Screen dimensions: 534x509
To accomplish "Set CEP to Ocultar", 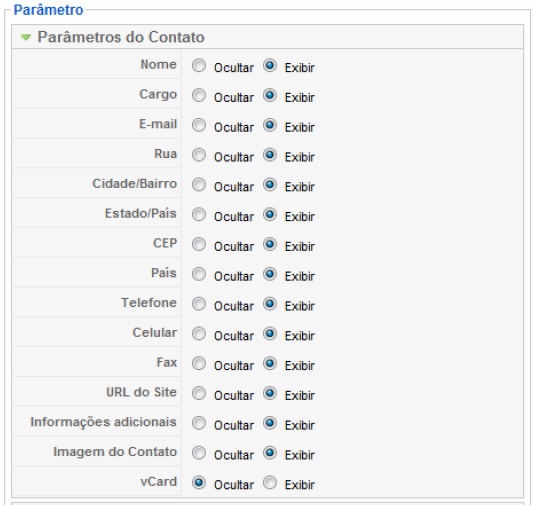I will point(199,244).
